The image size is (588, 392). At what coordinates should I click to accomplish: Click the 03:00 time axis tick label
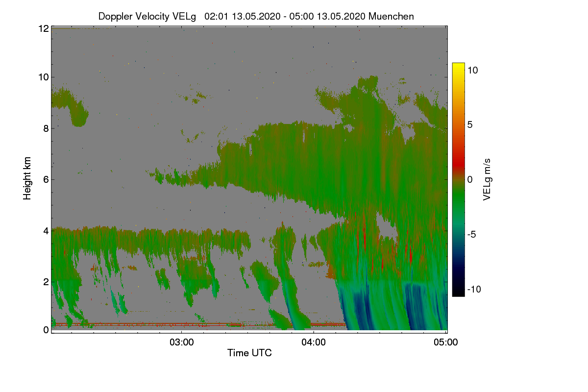(x=181, y=343)
